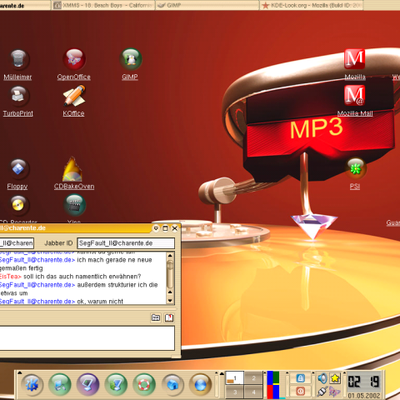
Task: Click the butterfly tray icon
Action: tap(335, 391)
